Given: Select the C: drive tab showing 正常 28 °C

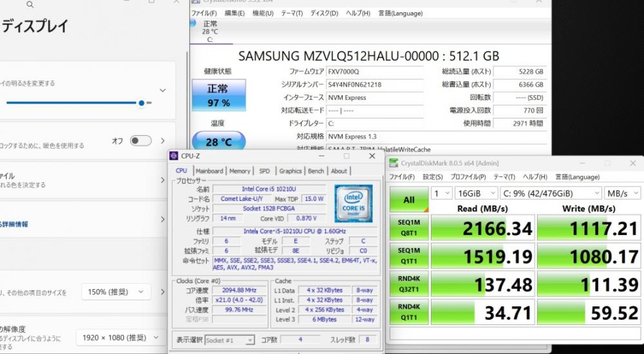Looking at the screenshot, I should (210, 31).
